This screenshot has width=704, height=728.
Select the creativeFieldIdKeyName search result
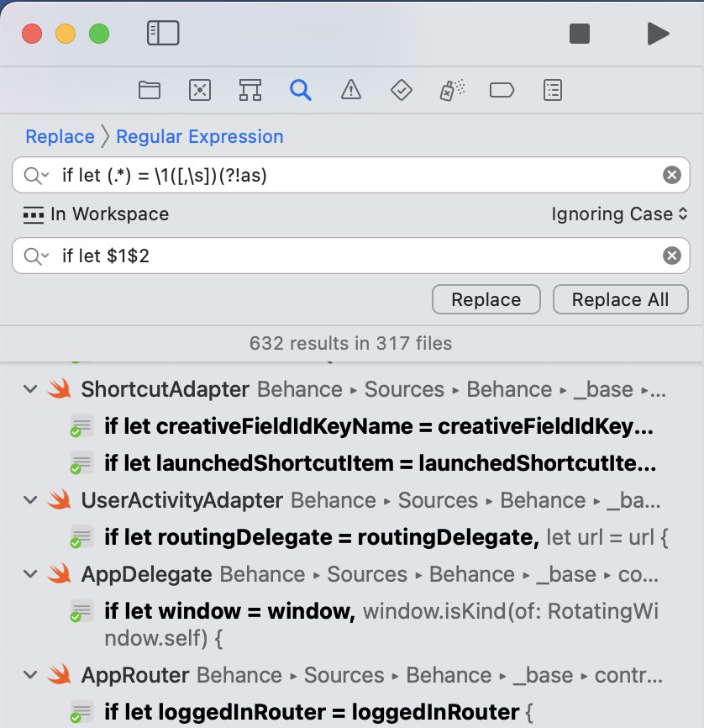352,426
